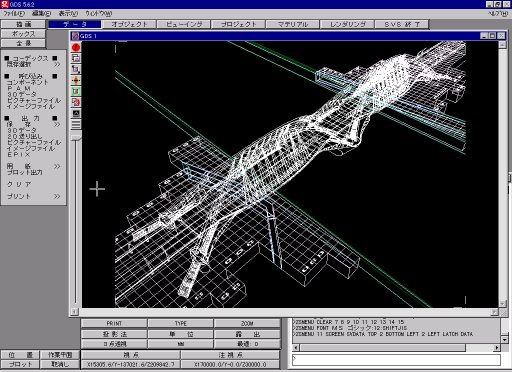The width and height of the screenshot is (512, 372).
Task: Click the orange crosshair target icon
Action: tap(76, 80)
